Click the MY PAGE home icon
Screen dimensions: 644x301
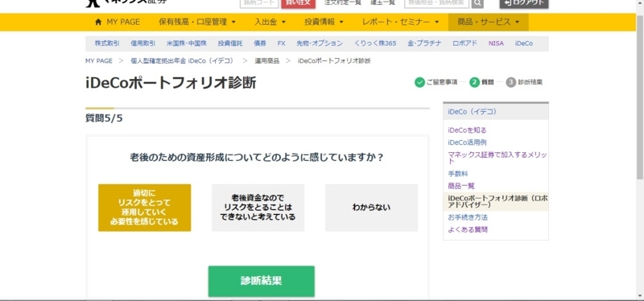tap(97, 23)
